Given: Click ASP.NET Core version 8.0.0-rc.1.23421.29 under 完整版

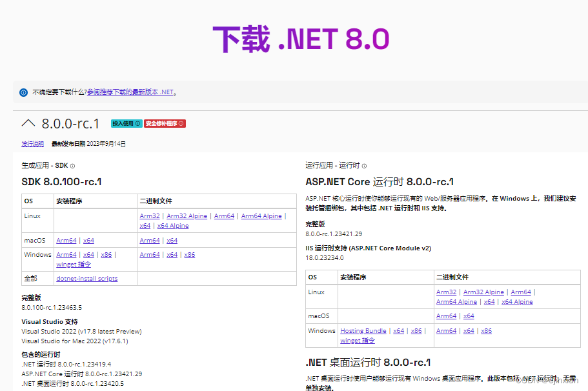Looking at the screenshot, I should click(x=334, y=234).
